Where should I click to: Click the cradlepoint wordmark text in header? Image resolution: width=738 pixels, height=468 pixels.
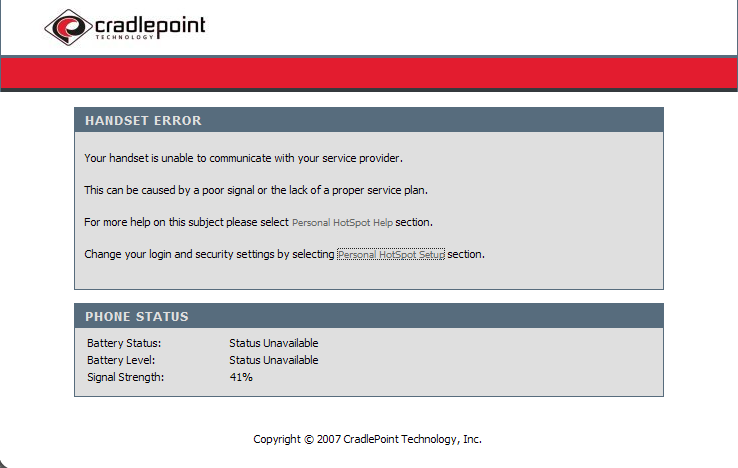(150, 25)
